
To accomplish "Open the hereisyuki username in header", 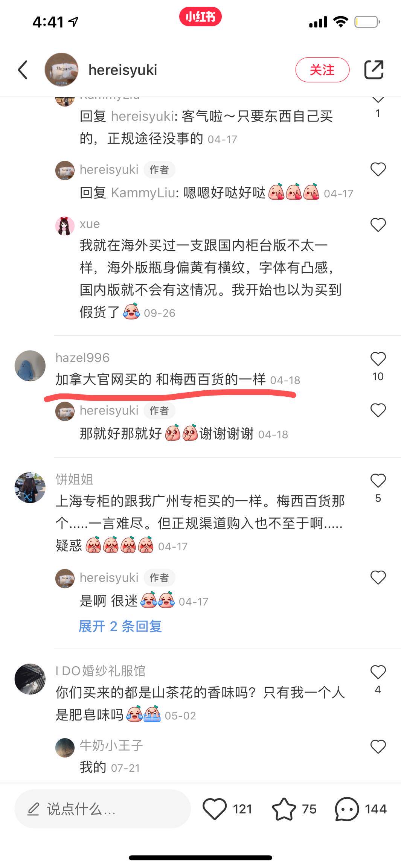I will point(123,70).
